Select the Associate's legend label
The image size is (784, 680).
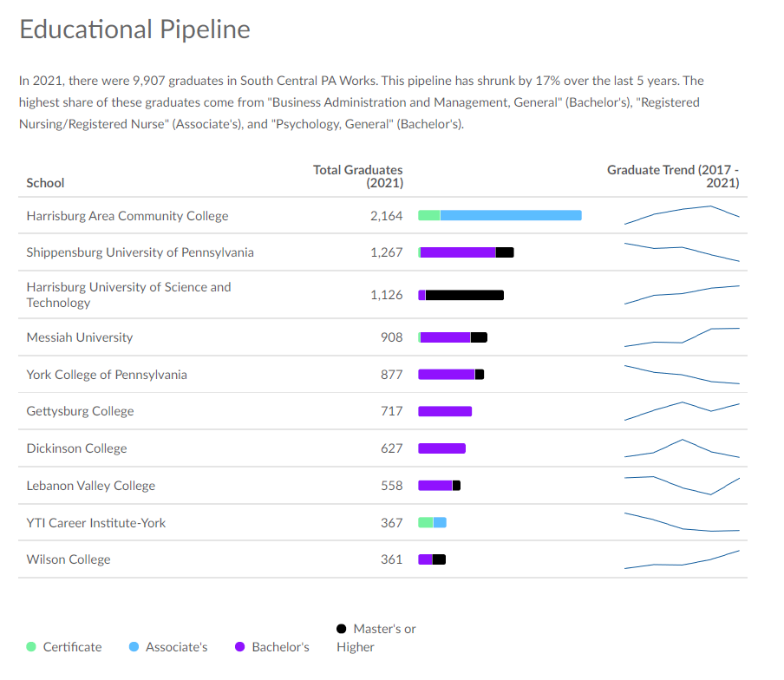point(177,647)
